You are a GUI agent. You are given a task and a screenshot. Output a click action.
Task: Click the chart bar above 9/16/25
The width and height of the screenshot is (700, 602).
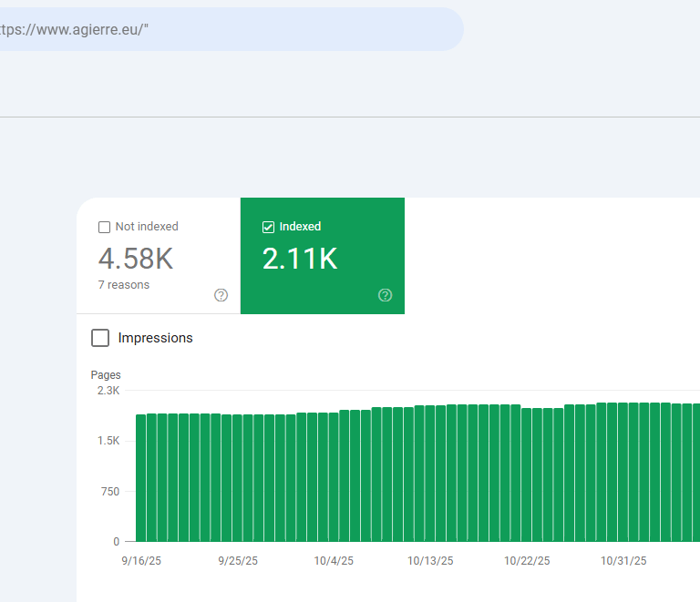click(x=141, y=478)
